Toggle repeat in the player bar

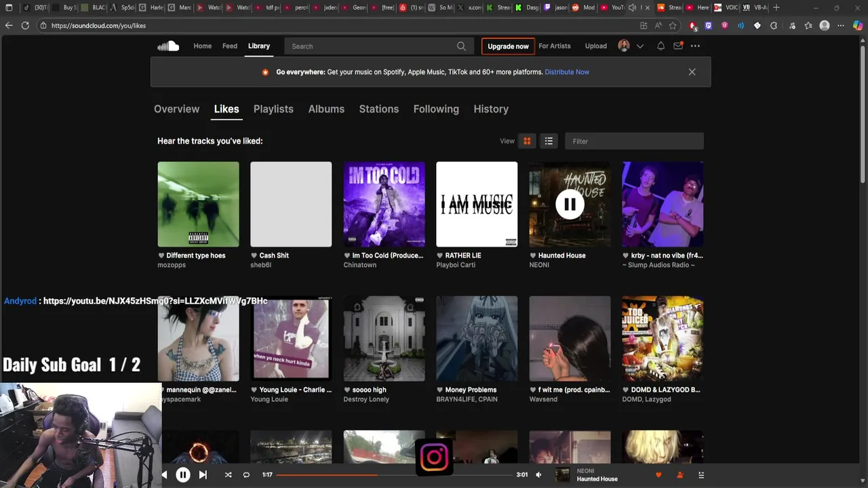click(x=246, y=475)
